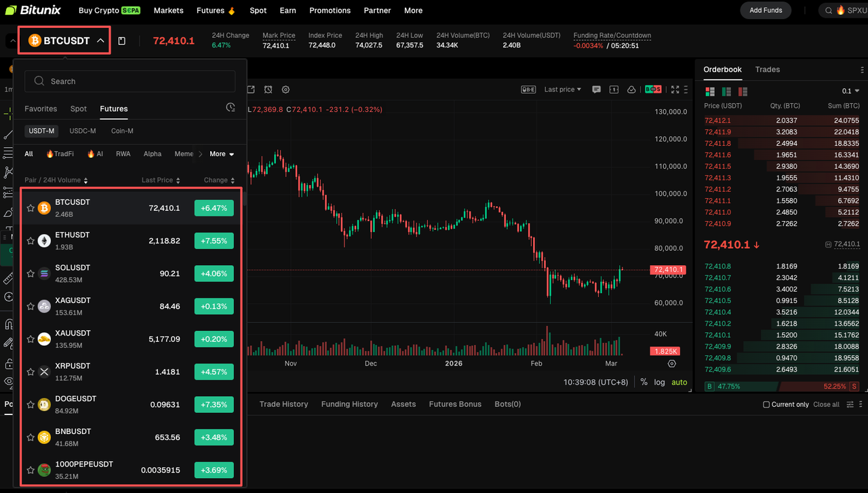Click the Pepe icon in the 1000PEPEUSDT row

[44, 470]
